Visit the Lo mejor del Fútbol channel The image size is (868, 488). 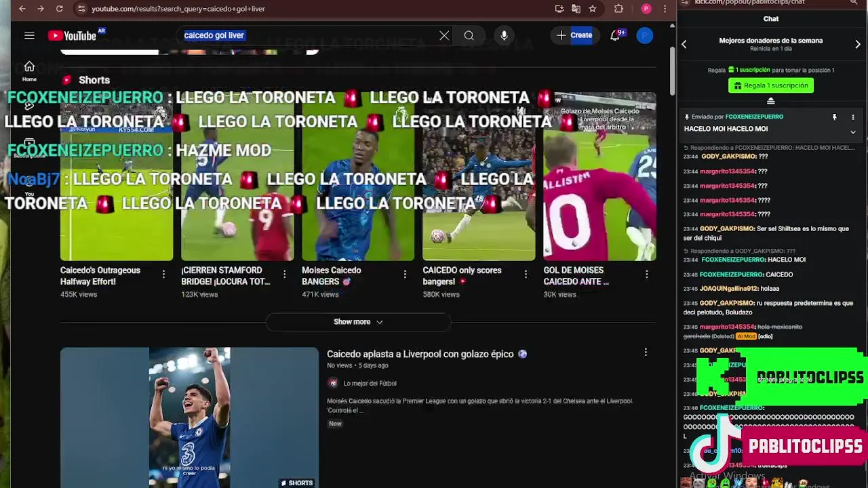[370, 384]
